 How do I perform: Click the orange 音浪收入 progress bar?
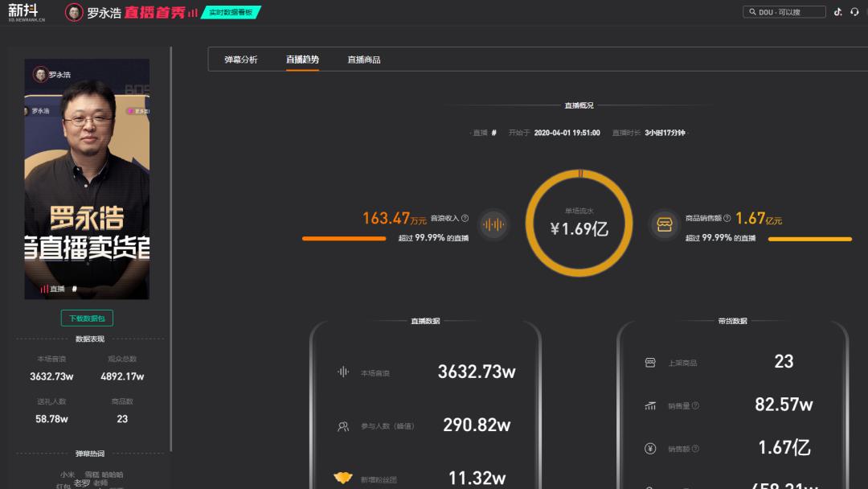pos(344,239)
